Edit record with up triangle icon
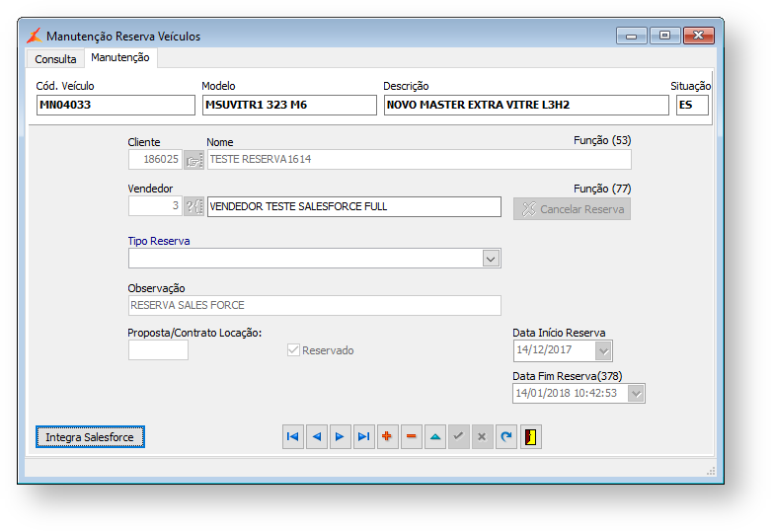Image resolution: width=772 pixels, height=532 pixels. pyautogui.click(x=434, y=436)
